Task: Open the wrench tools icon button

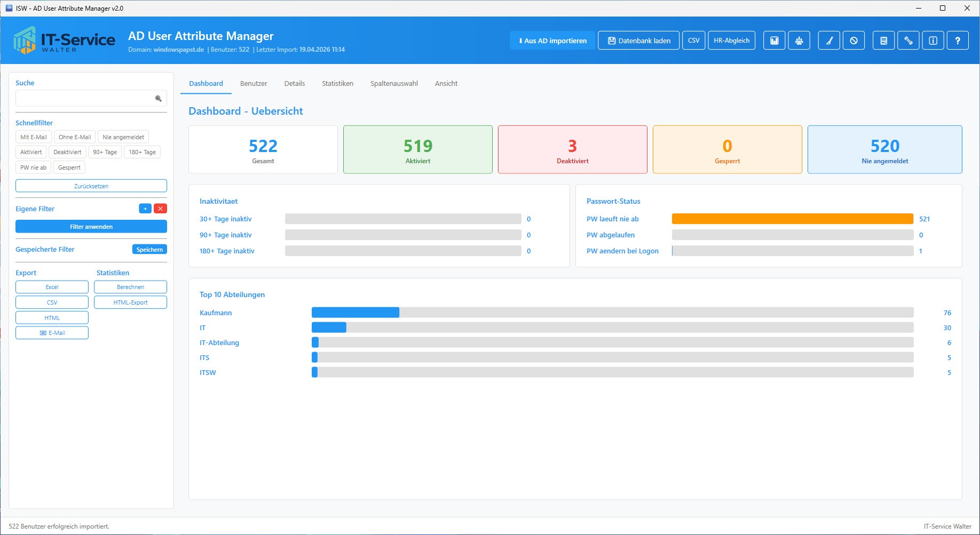Action: point(908,41)
